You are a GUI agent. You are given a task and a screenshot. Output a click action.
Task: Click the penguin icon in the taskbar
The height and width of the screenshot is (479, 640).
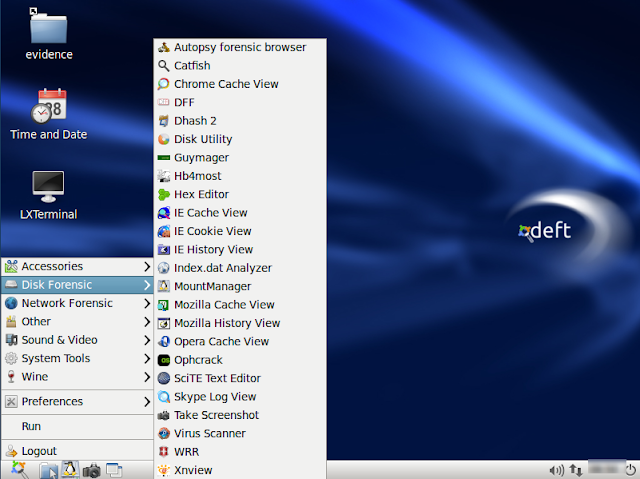coord(70,470)
